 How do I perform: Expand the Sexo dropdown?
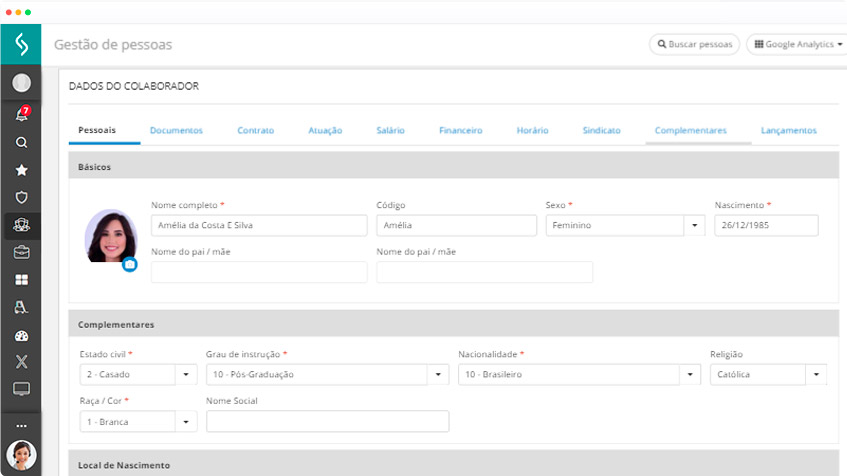click(x=696, y=226)
